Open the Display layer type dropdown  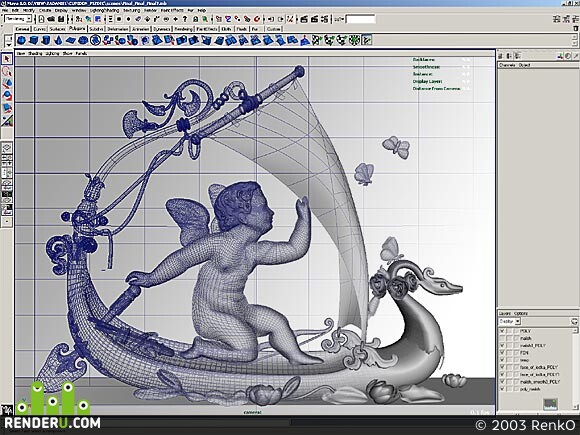509,321
